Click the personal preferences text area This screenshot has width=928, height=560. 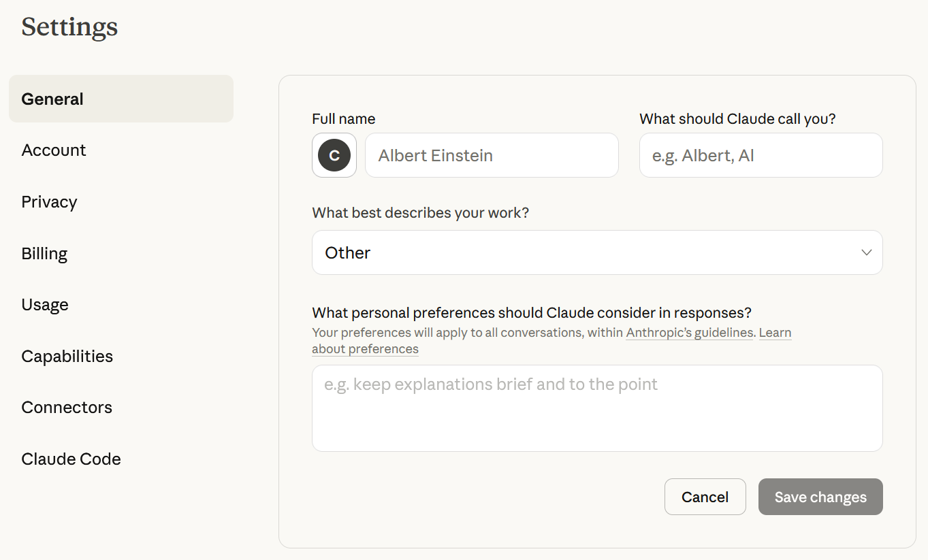point(596,408)
